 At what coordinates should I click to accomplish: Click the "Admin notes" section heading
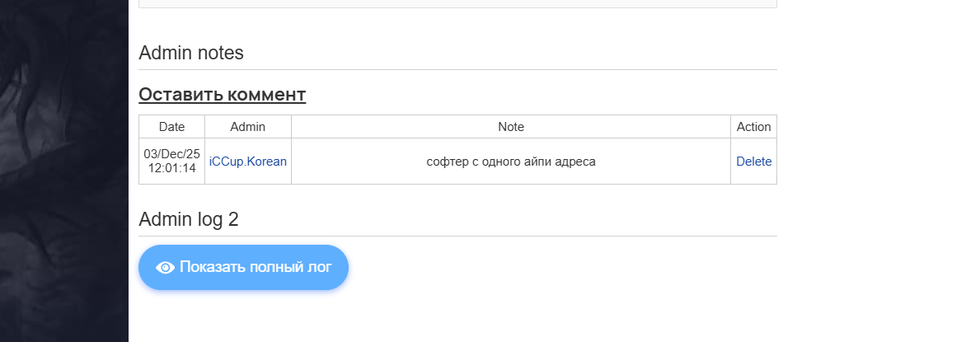(x=191, y=54)
